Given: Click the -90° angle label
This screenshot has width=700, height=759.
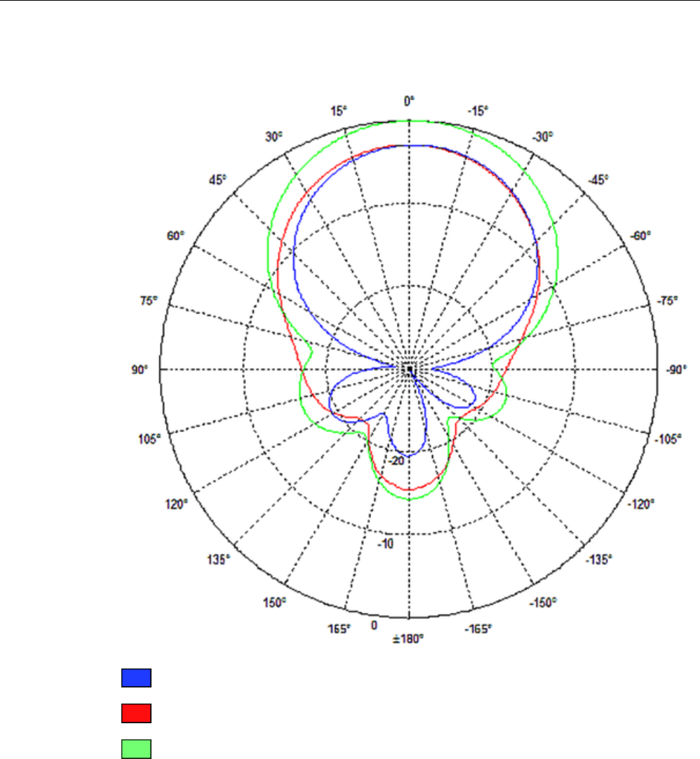Looking at the screenshot, I should pyautogui.click(x=676, y=370).
